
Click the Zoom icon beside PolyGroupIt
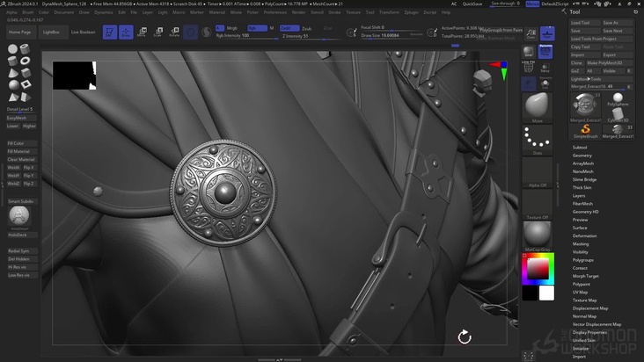pos(531,33)
